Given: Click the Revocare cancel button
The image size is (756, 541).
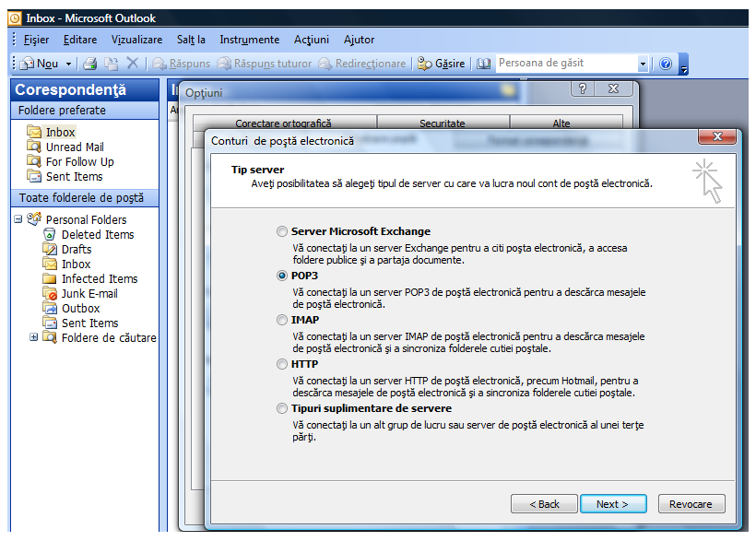Looking at the screenshot, I should tap(691, 504).
